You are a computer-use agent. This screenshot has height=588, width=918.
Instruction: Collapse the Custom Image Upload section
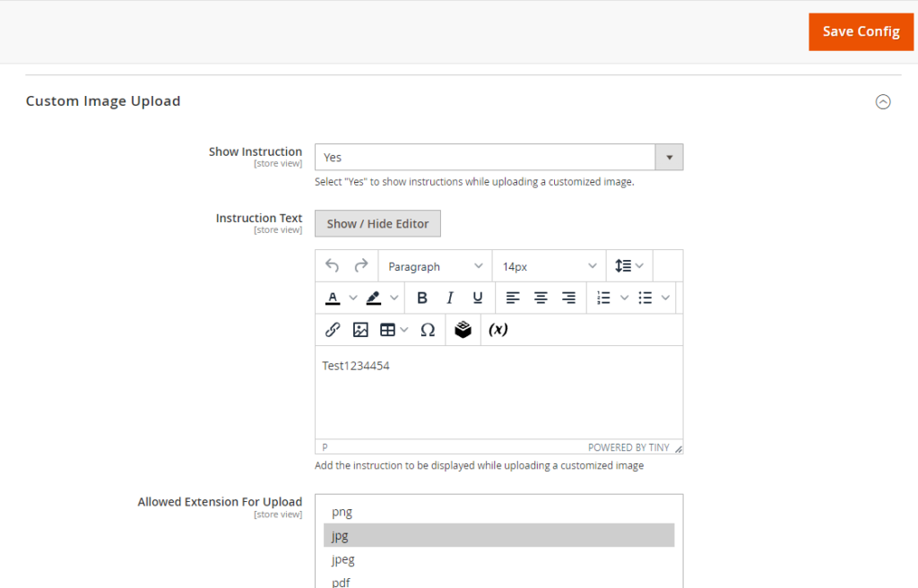[x=883, y=102]
